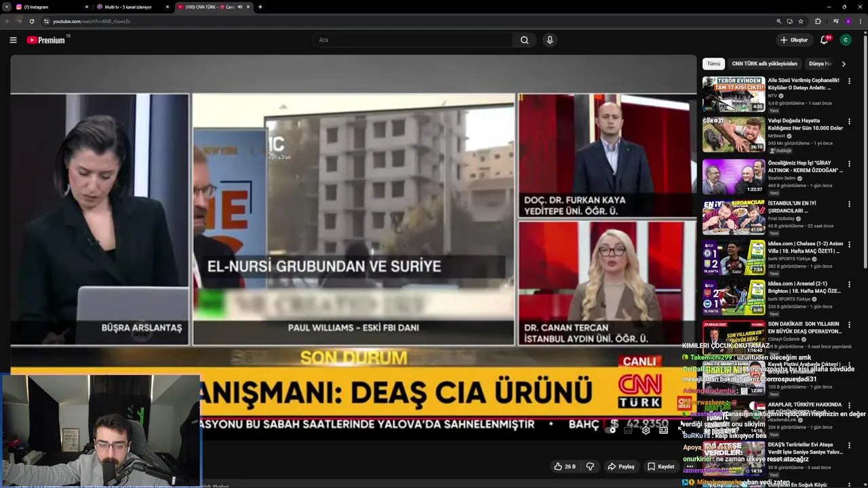Open Arsenal (2-1) Brighton video title
Image resolution: width=868 pixels, height=488 pixels.
coord(804,287)
